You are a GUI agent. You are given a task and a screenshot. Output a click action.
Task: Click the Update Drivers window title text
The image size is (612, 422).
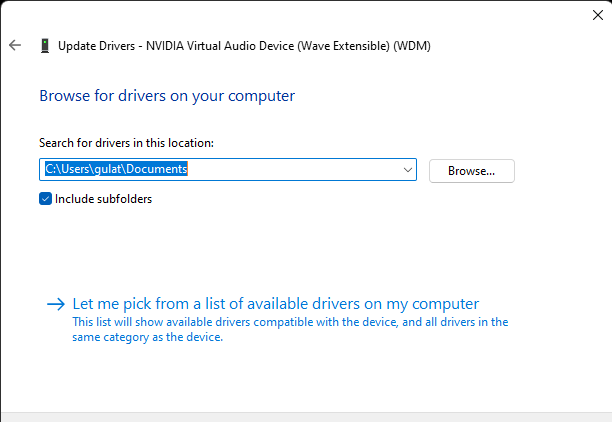coord(100,46)
